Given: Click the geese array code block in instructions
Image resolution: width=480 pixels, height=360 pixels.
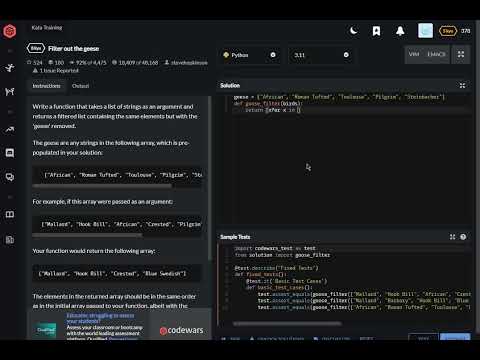Looking at the screenshot, I should pos(117,175).
